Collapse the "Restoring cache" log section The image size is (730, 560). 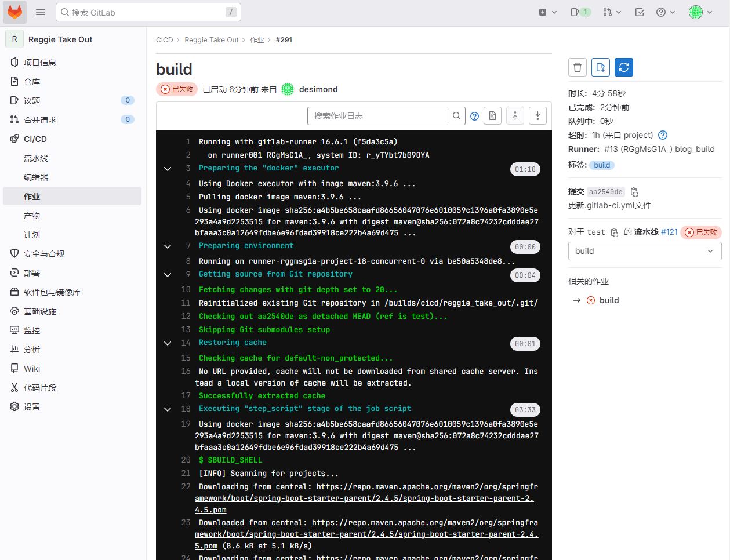[168, 343]
